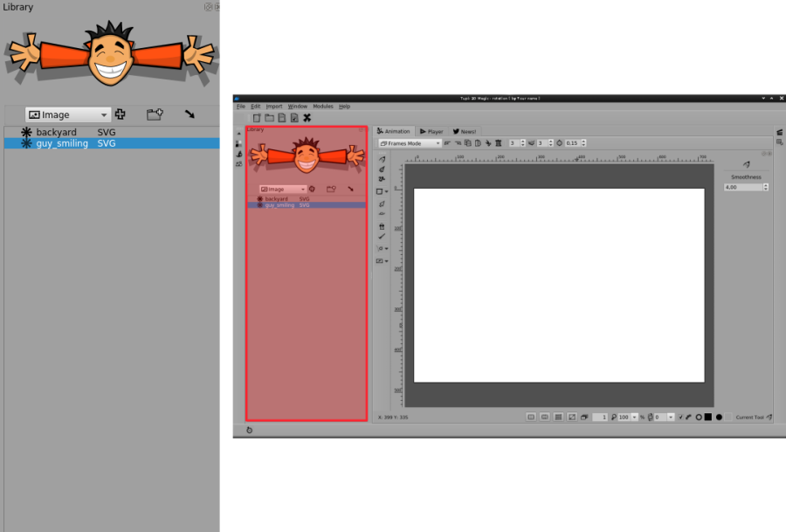This screenshot has width=786, height=532.
Task: Open the Modules menu
Action: pos(323,106)
